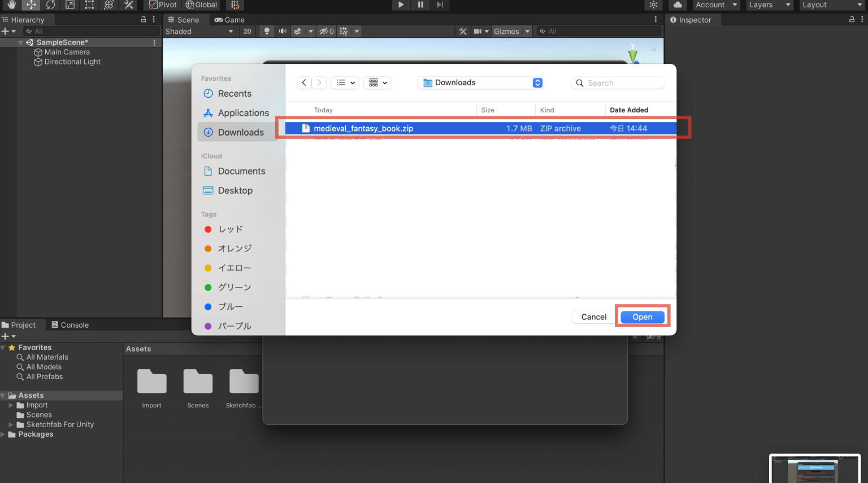Click the Unity cloud services icon

click(678, 5)
